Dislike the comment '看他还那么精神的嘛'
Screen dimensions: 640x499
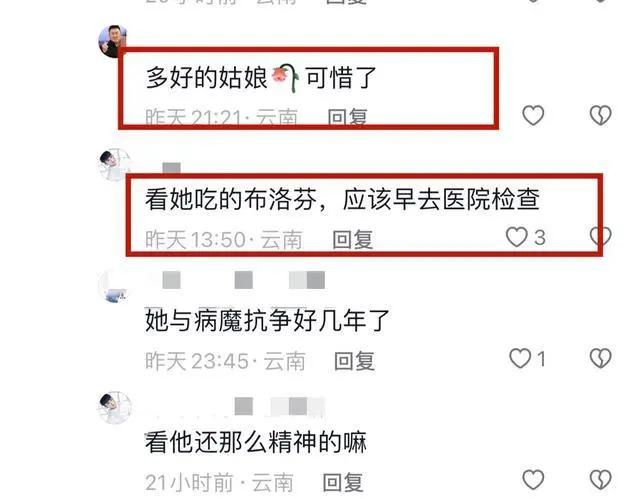coord(600,479)
